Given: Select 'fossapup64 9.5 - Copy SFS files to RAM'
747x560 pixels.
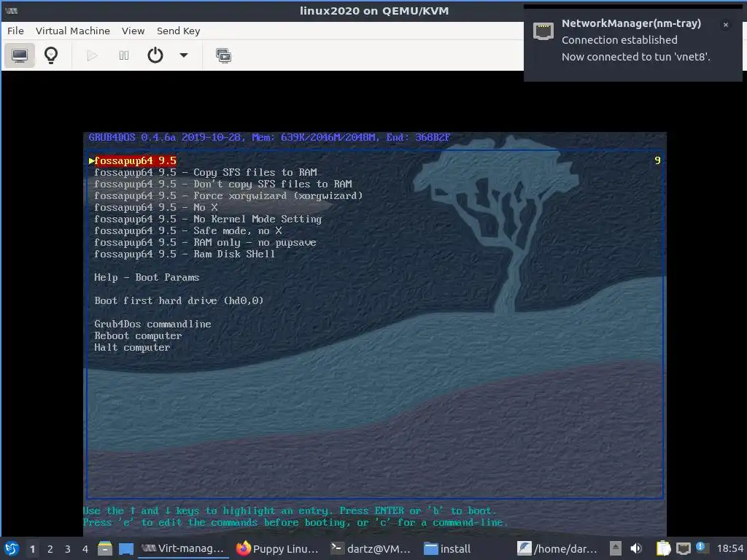Looking at the screenshot, I should click(205, 172).
